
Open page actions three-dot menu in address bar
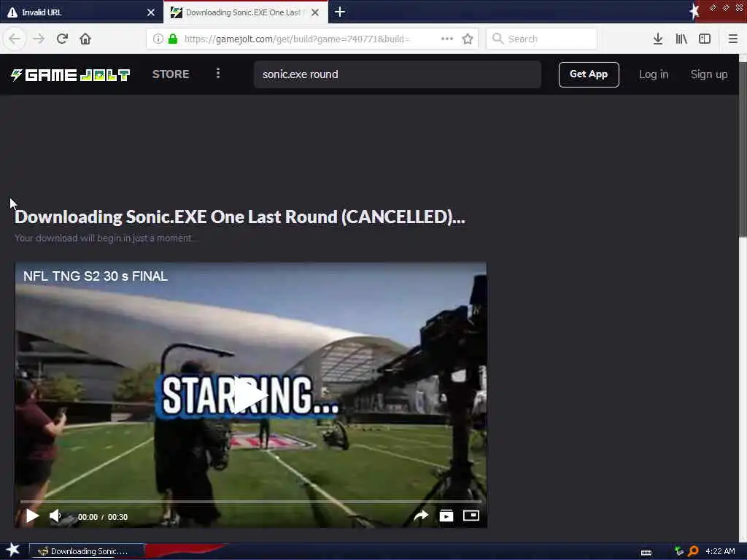[x=447, y=39]
